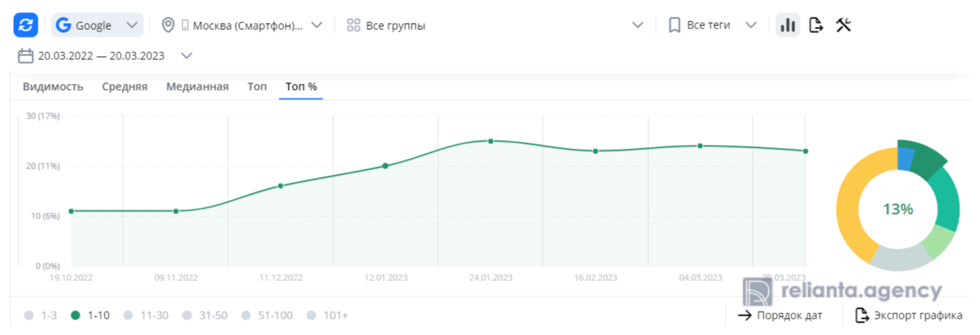This screenshot has width=980, height=335.
Task: Click the location pin icon
Action: (x=167, y=25)
